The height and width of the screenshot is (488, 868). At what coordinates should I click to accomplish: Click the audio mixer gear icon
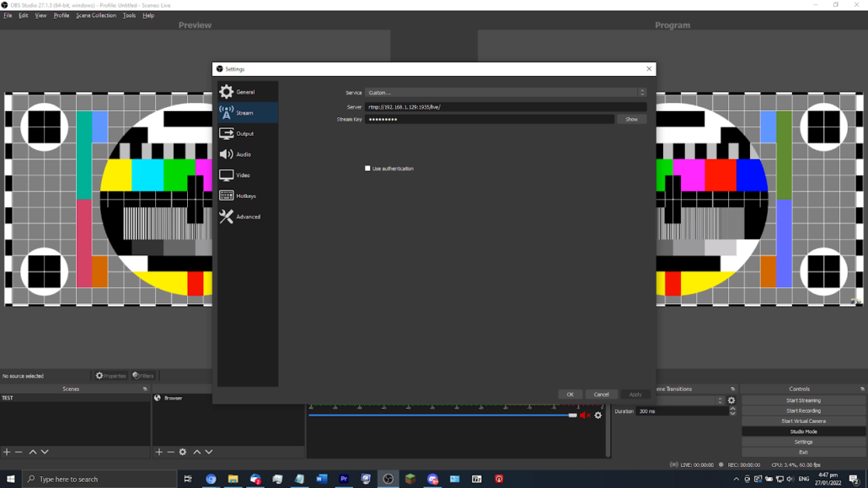(598, 416)
